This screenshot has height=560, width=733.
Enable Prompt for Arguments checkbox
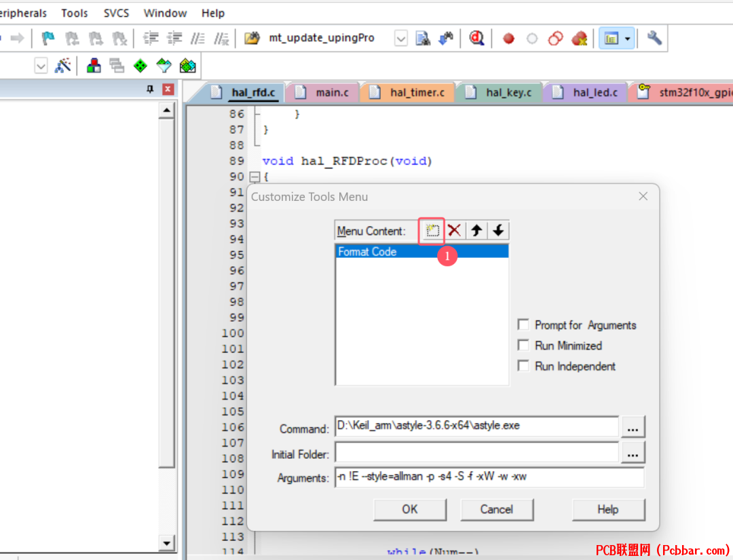(x=523, y=324)
